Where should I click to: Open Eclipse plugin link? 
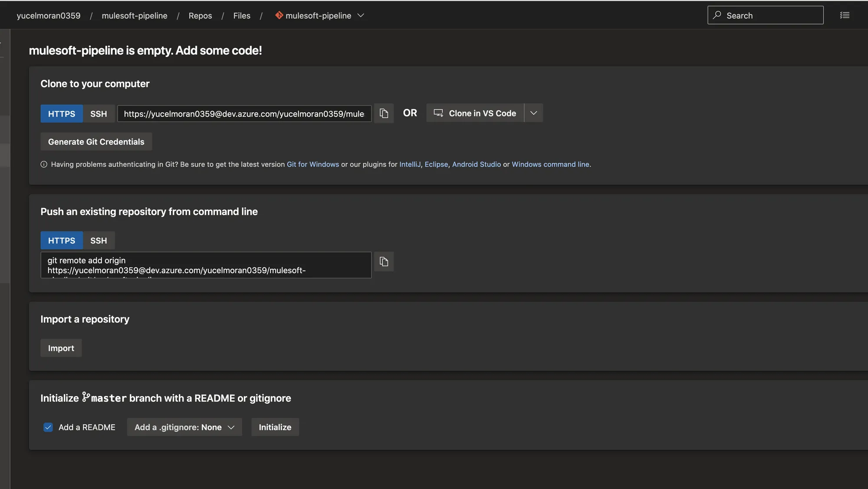click(x=436, y=165)
